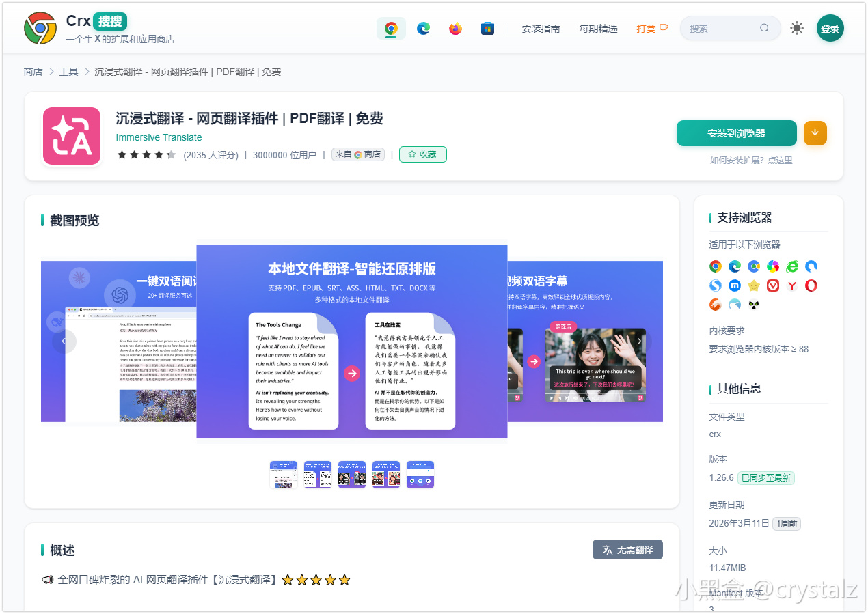The image size is (868, 614).
Task: Go to 商店 breadcrumb
Action: [33, 72]
